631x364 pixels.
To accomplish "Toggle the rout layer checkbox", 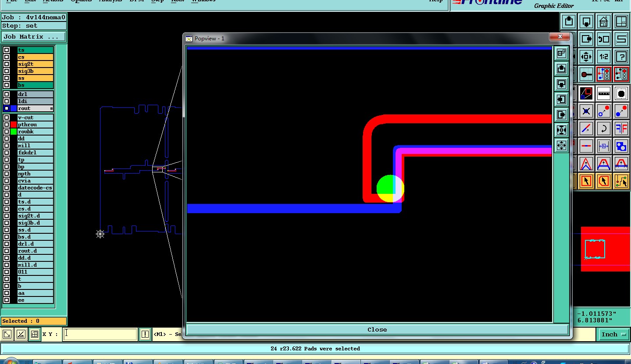I will [x=7, y=108].
